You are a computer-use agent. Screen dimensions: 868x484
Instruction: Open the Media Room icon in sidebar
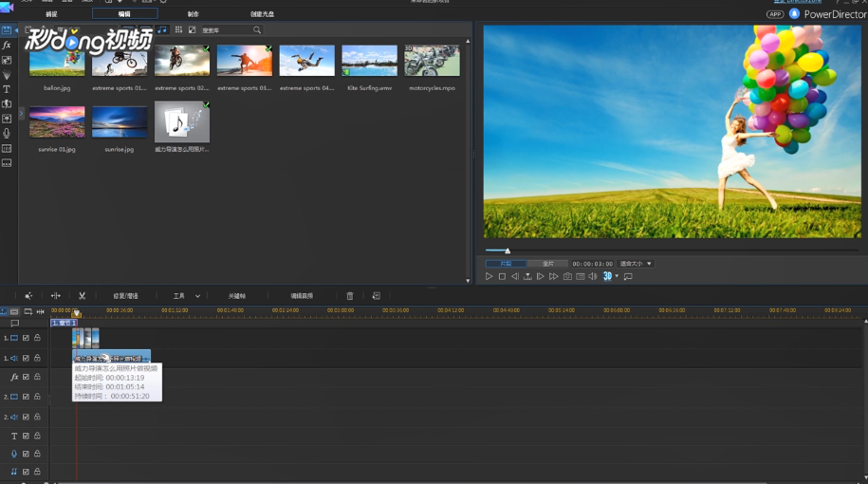coord(7,30)
